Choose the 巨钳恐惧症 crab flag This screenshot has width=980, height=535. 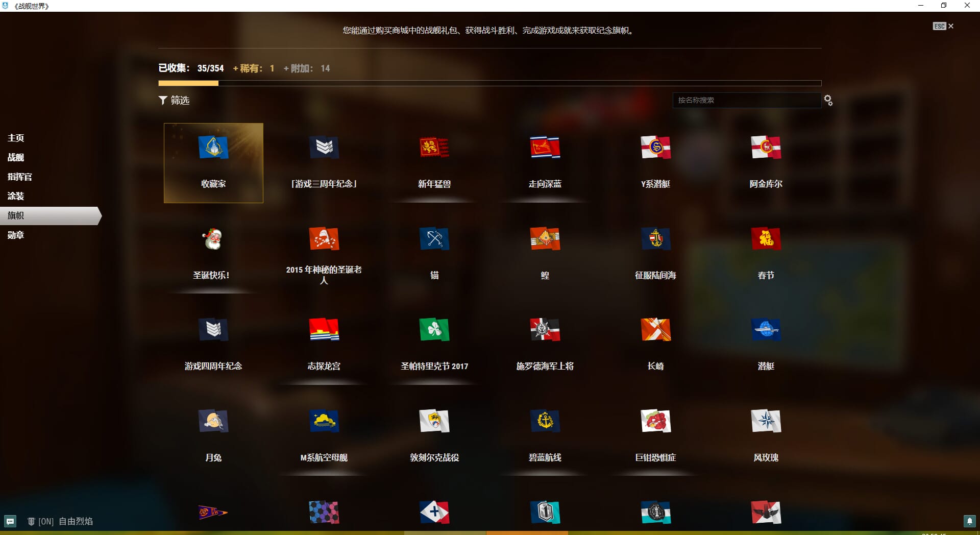[655, 421]
